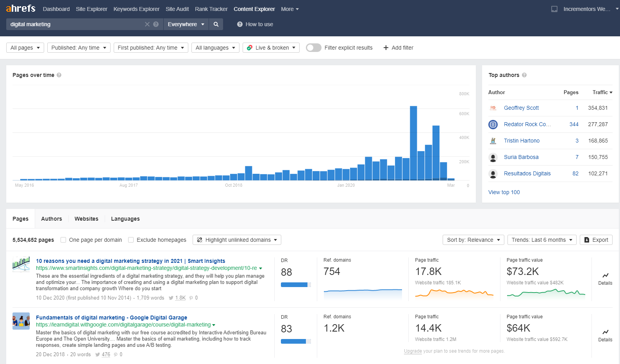This screenshot has height=364, width=620.
Task: Open Trends: Last 6 months dropdown
Action: [542, 240]
